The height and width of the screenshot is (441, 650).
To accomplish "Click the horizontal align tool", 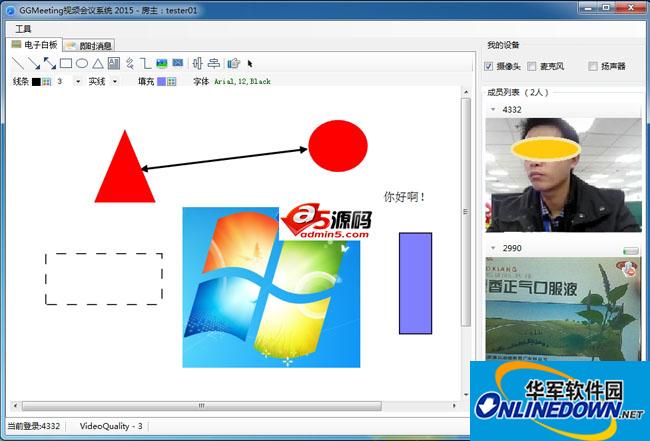I will click(x=214, y=63).
